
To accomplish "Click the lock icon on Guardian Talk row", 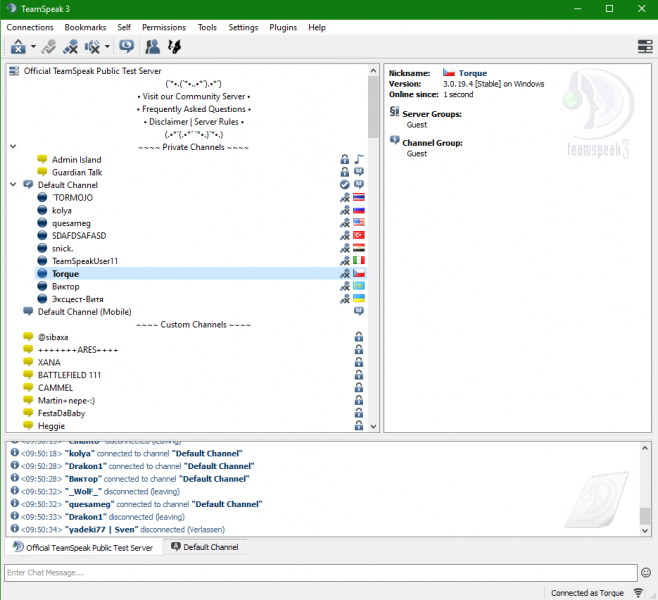I will (345, 172).
